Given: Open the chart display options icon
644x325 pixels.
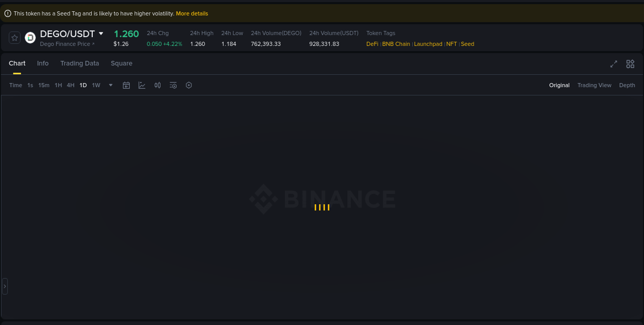Looking at the screenshot, I should [173, 85].
